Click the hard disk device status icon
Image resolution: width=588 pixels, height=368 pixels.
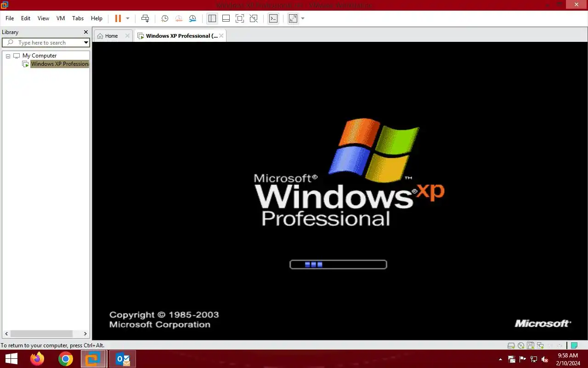[x=511, y=345]
